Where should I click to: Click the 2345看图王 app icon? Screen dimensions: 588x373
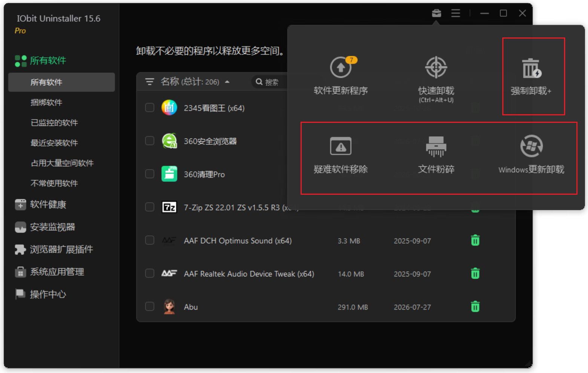(x=169, y=108)
